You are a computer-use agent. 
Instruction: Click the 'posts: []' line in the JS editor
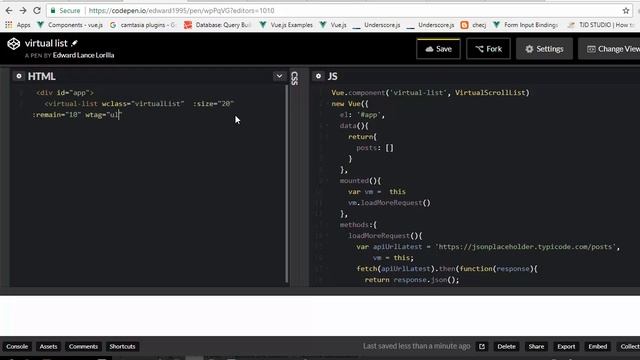point(375,148)
